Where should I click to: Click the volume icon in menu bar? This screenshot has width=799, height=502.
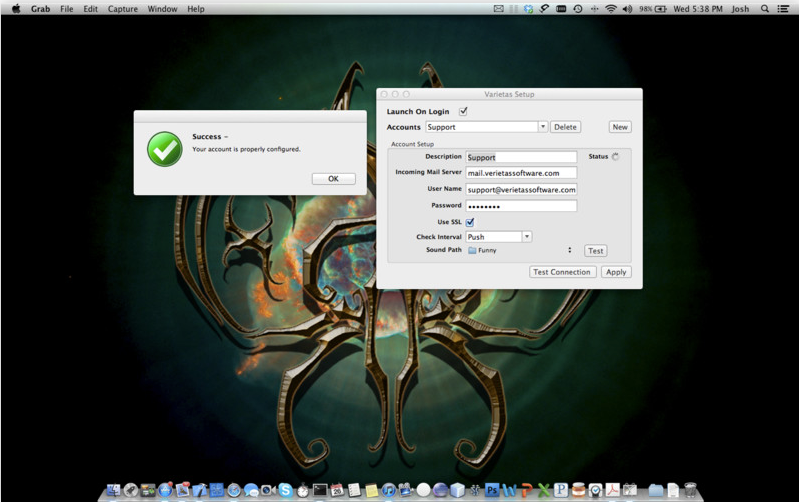[627, 9]
